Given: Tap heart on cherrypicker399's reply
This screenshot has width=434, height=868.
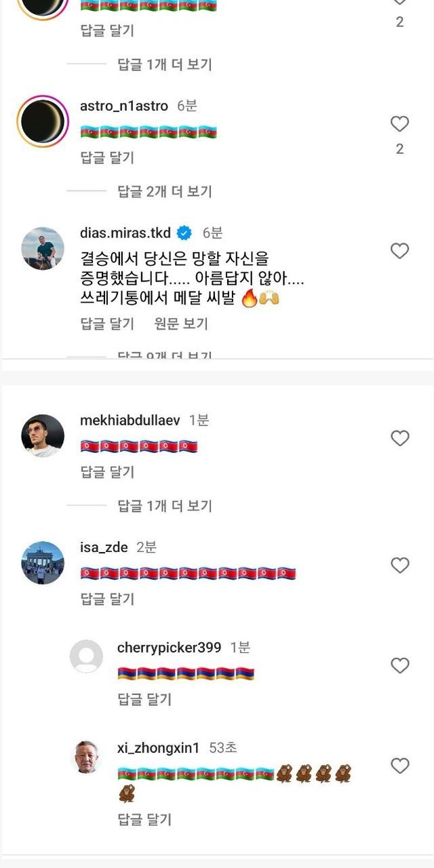Looking at the screenshot, I should pos(399,665).
